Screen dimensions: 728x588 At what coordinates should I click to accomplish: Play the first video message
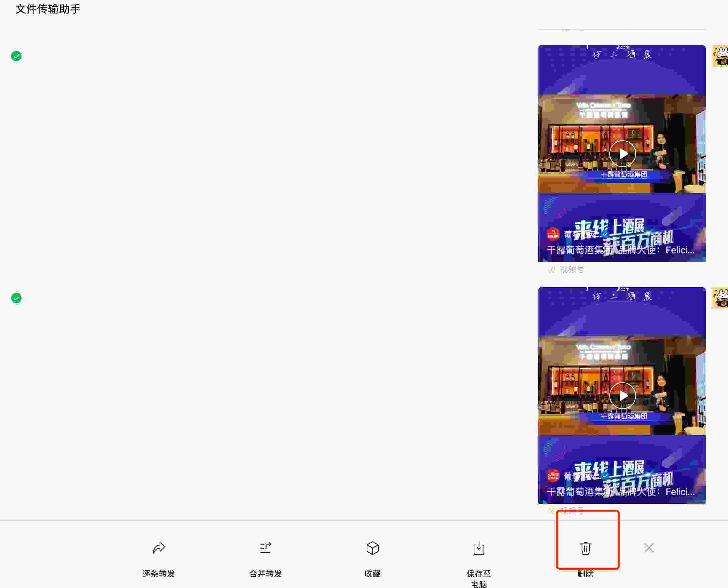[x=623, y=154]
